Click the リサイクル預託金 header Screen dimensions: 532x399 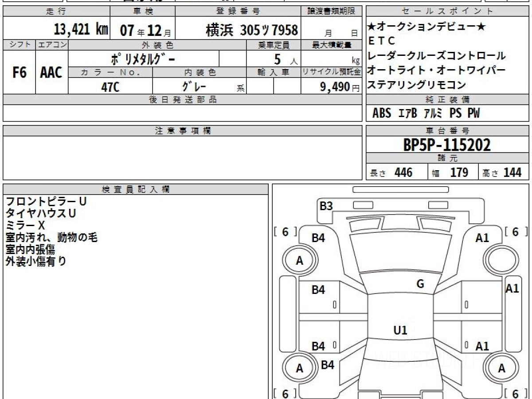[x=332, y=72]
